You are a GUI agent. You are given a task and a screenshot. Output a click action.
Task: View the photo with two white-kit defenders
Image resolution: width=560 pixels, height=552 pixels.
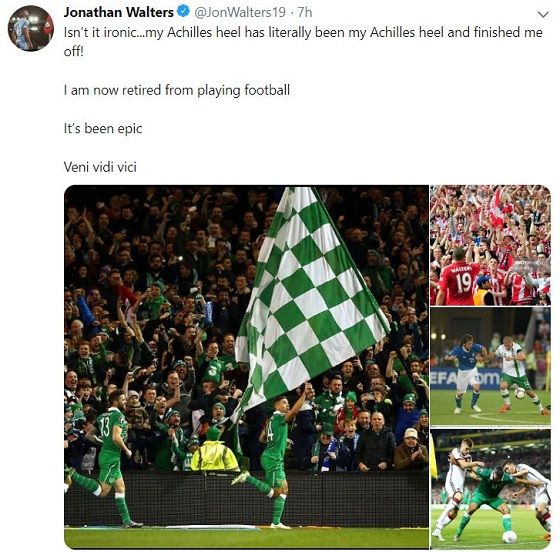pyautogui.click(x=490, y=489)
